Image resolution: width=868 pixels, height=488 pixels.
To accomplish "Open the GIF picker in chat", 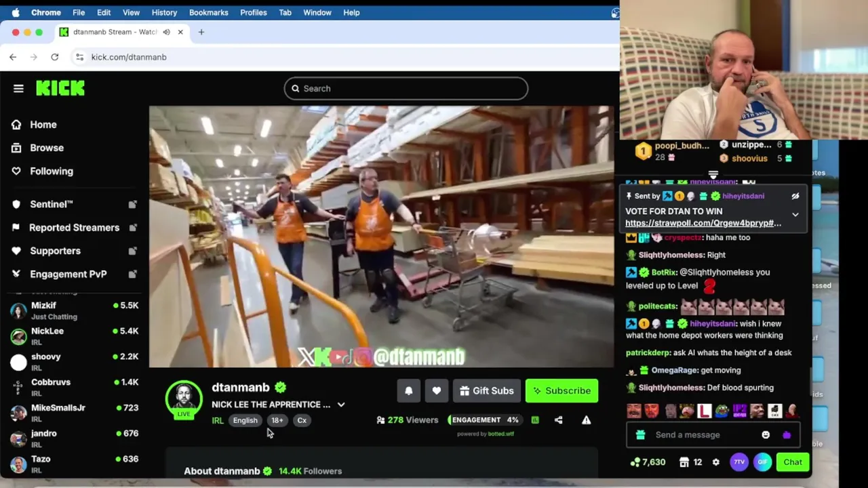I will point(762,462).
